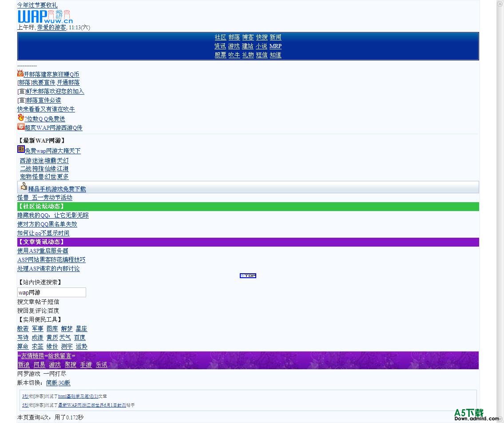Open the 解梦 tool link
Image resolution: width=504 pixels, height=423 pixels.
click(67, 329)
